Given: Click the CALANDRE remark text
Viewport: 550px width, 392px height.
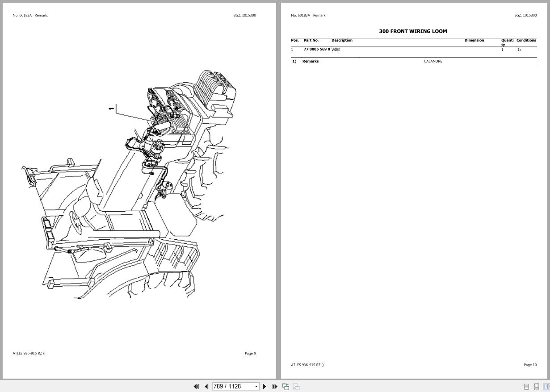Looking at the screenshot, I should (x=433, y=61).
